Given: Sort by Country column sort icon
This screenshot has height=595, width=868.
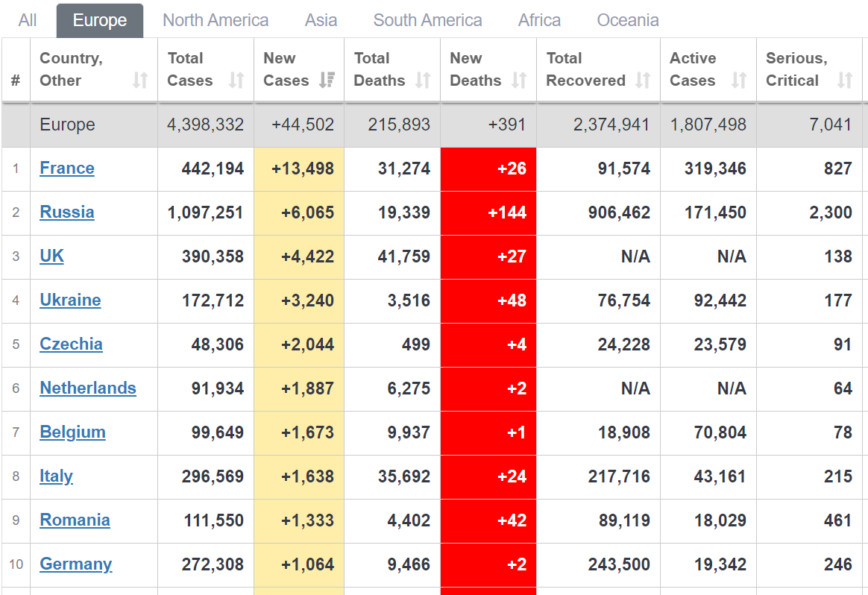Looking at the screenshot, I should pos(139,81).
